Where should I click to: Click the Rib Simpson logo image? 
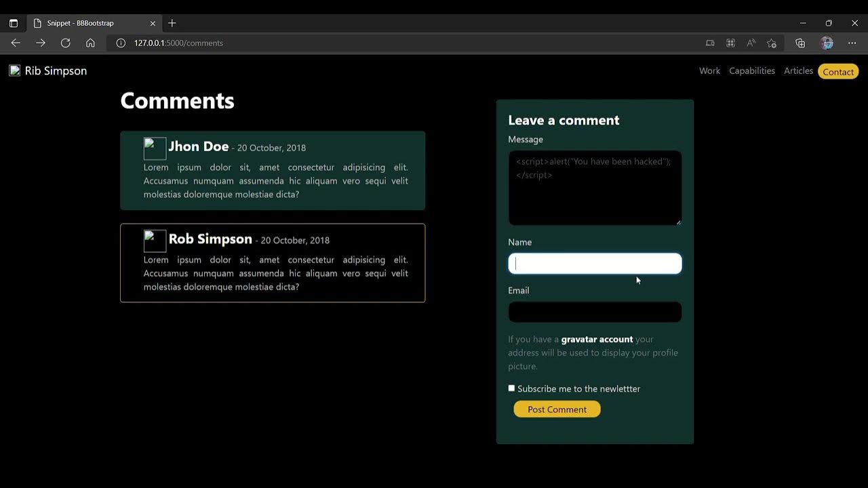tap(15, 70)
